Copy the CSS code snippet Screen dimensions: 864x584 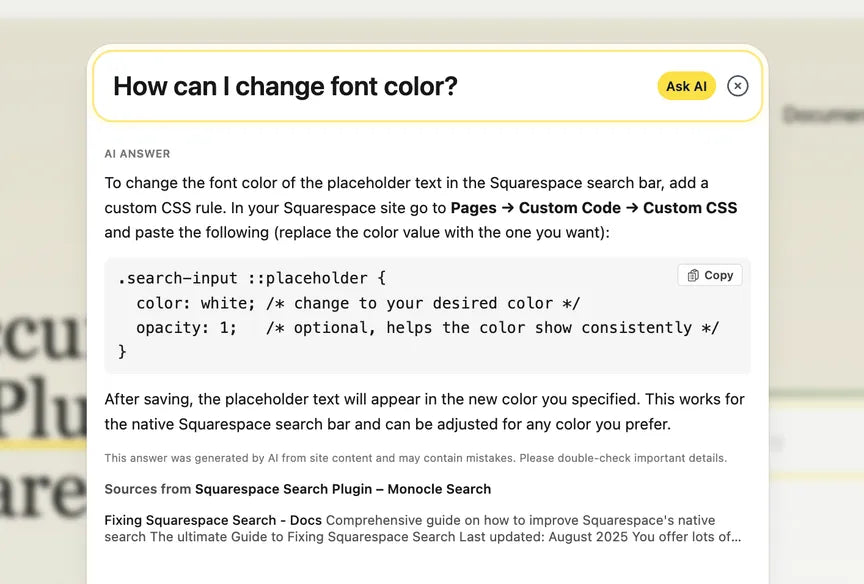[x=710, y=275]
